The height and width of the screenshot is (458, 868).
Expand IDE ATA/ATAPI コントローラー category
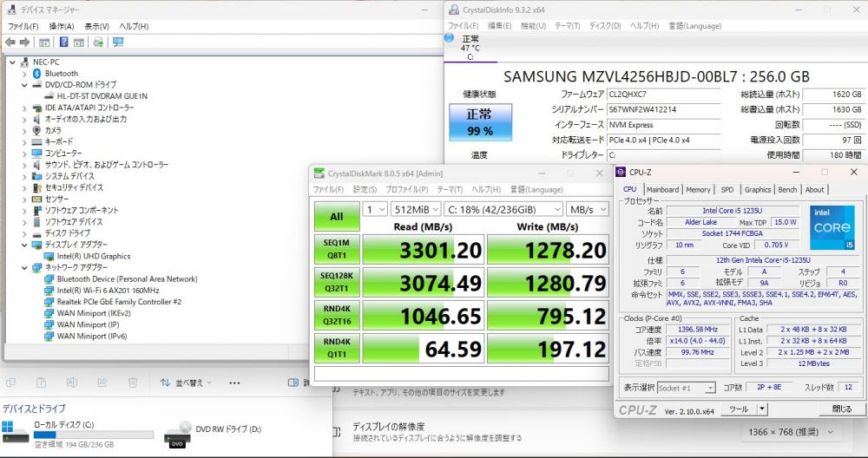pos(24,108)
